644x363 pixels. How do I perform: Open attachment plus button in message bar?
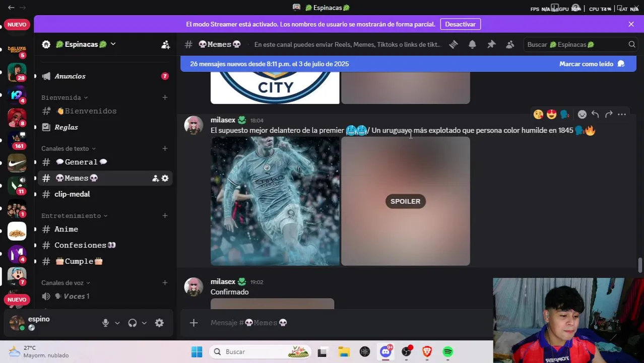(194, 323)
